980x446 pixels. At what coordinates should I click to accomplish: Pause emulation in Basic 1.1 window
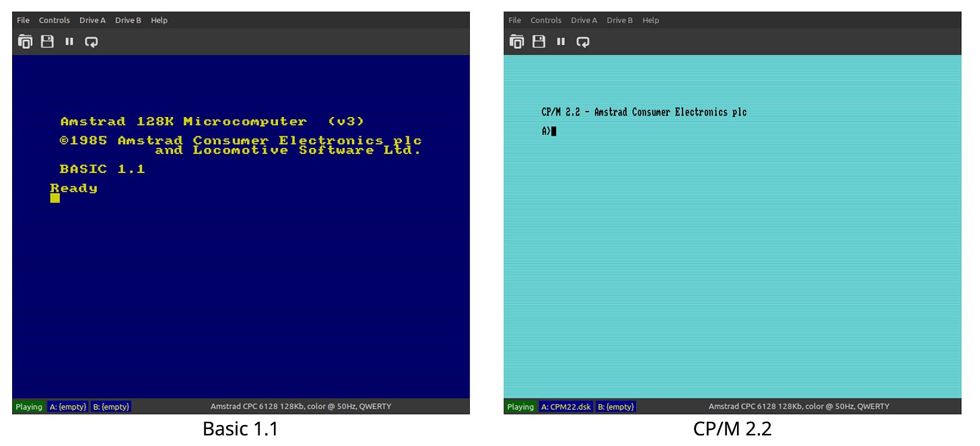click(x=69, y=42)
